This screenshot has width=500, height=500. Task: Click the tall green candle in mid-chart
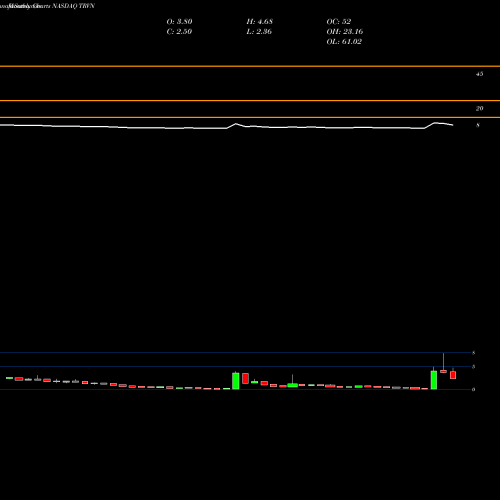pos(236,381)
